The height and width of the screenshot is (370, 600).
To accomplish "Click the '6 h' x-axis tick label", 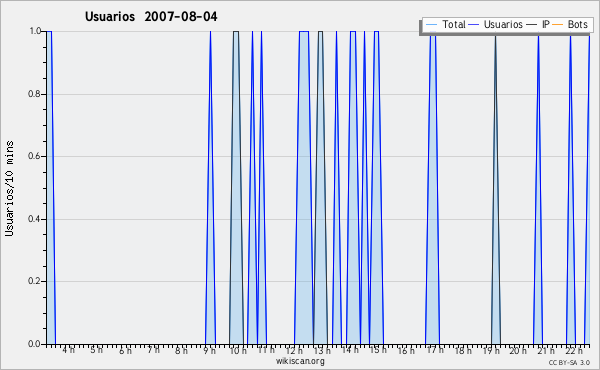I will (125, 350).
